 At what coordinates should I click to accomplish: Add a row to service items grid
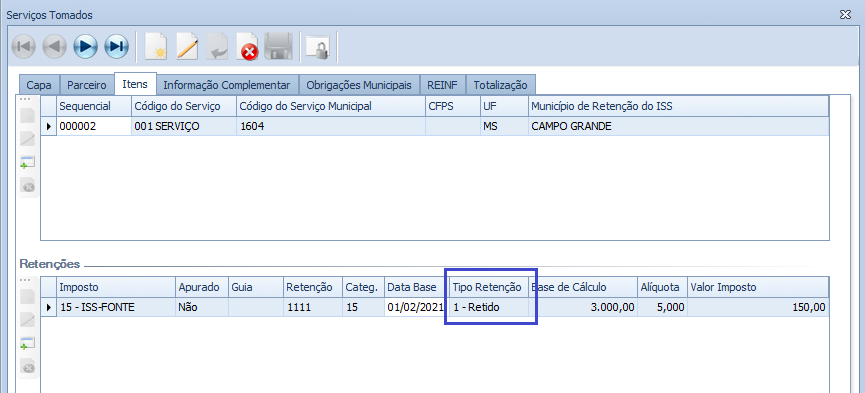tap(28, 162)
